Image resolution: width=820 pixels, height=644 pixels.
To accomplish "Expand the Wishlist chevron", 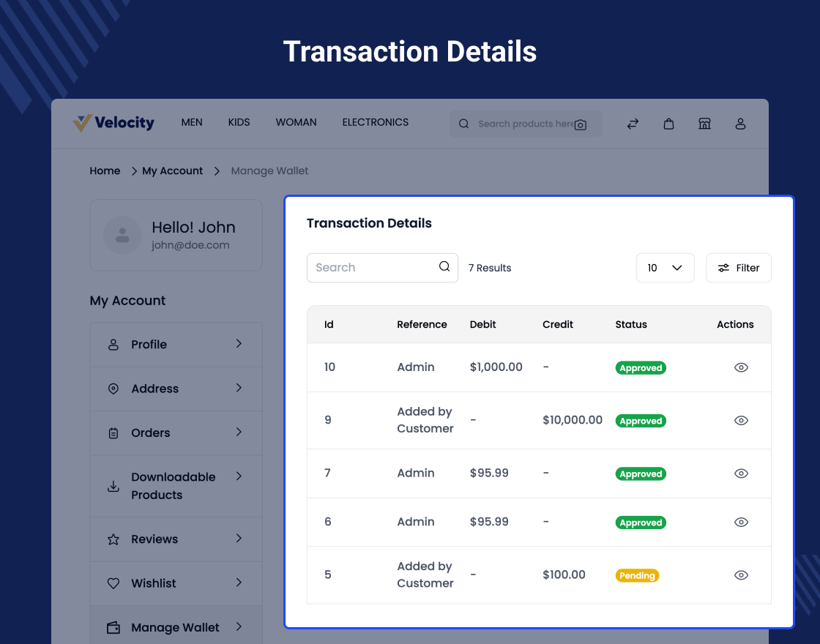I will point(239,583).
